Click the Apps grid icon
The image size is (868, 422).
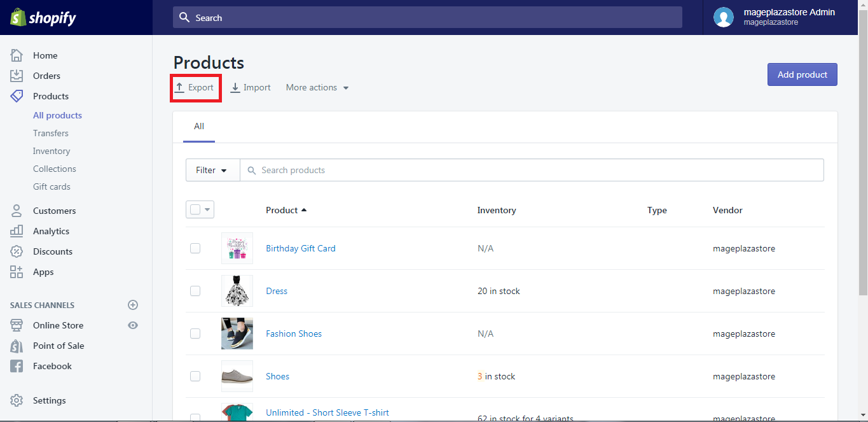(x=17, y=272)
